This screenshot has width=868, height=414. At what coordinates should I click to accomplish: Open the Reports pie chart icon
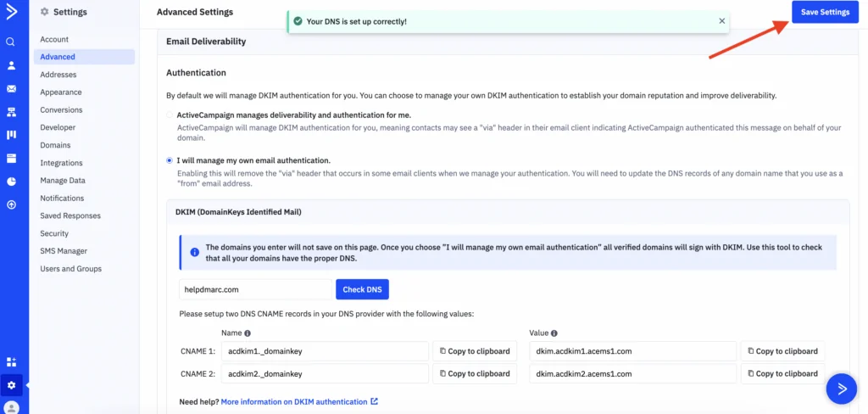pos(11,182)
